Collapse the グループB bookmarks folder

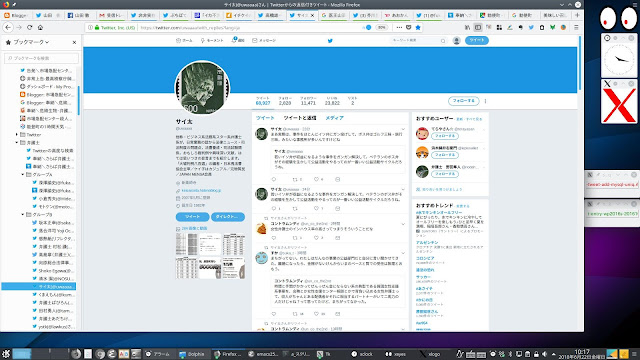23,214
